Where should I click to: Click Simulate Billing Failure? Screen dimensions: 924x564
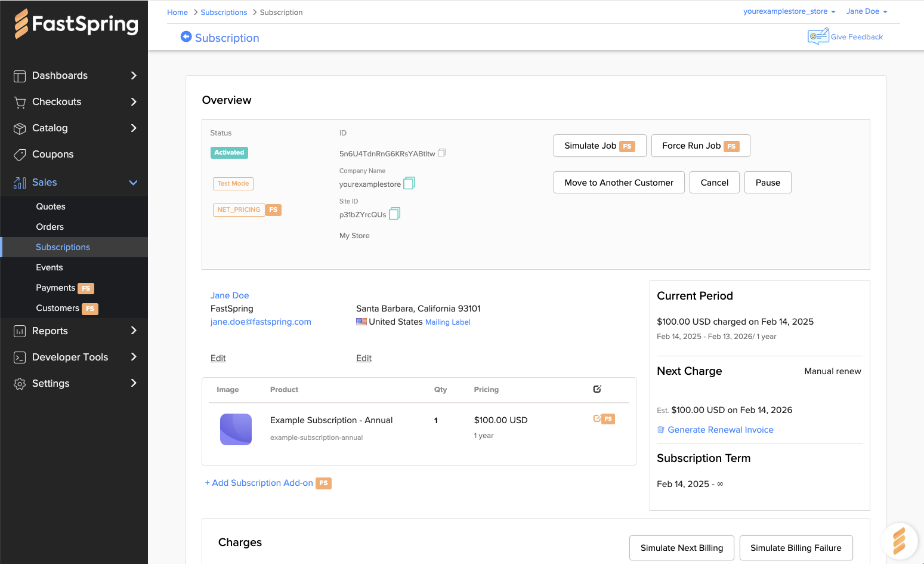click(796, 548)
